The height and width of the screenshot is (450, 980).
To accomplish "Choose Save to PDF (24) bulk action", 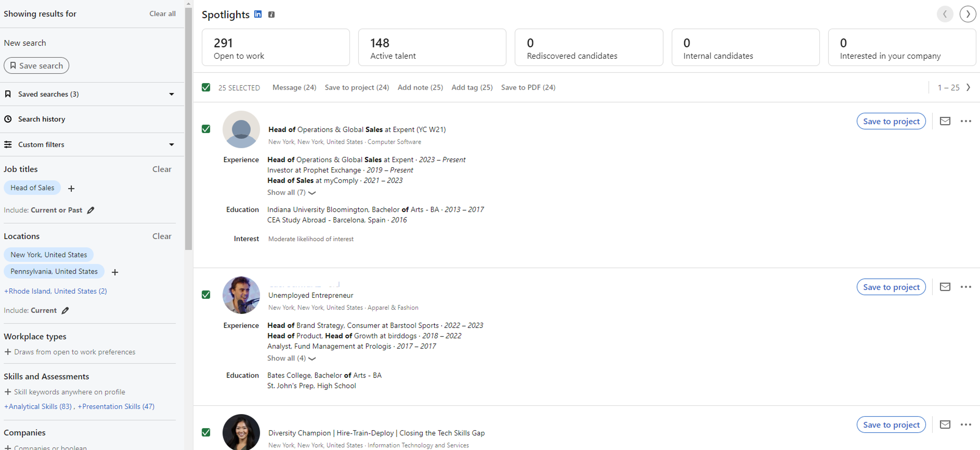I will pos(528,87).
